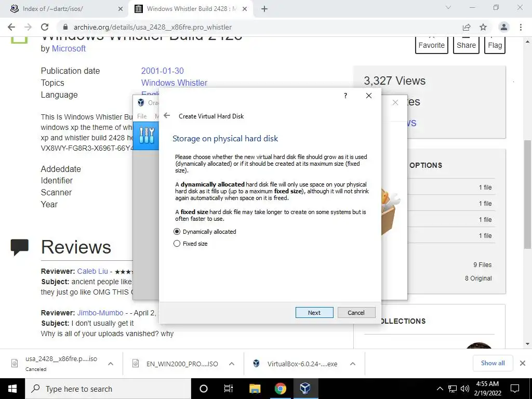The image size is (532, 399).
Task: Open the Chrome tab search chevron
Action: (448, 7)
